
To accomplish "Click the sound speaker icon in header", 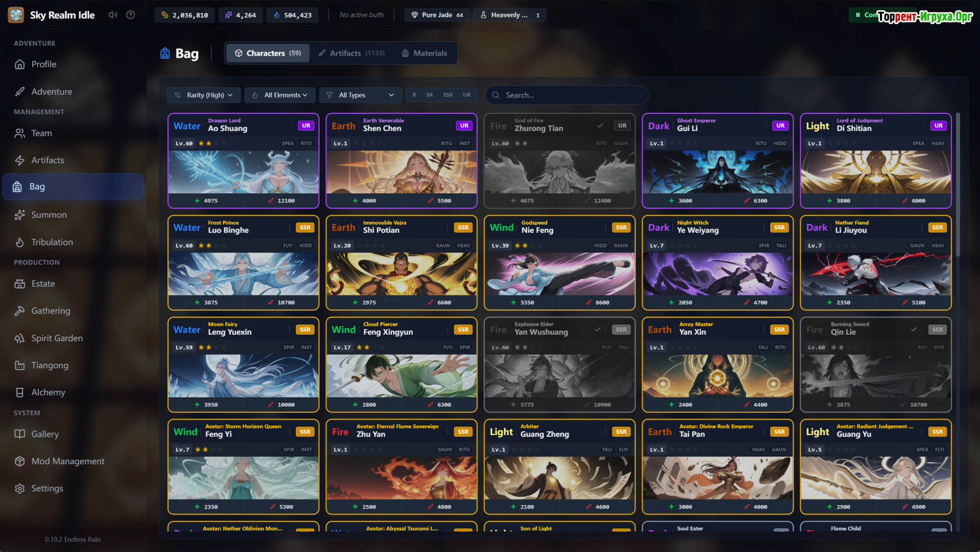I will tap(113, 15).
